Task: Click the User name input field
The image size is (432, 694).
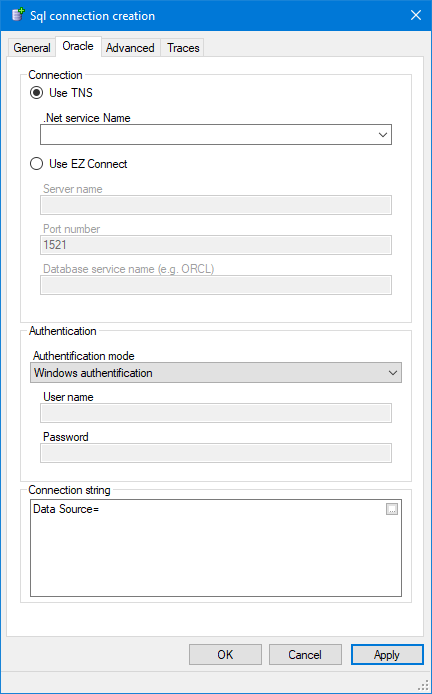Action: 216,413
